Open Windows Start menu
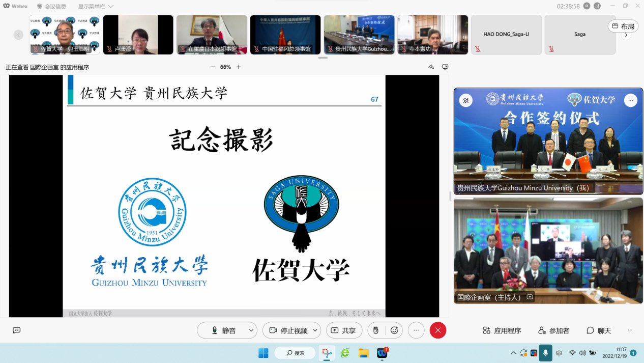The width and height of the screenshot is (644, 363). point(264,353)
